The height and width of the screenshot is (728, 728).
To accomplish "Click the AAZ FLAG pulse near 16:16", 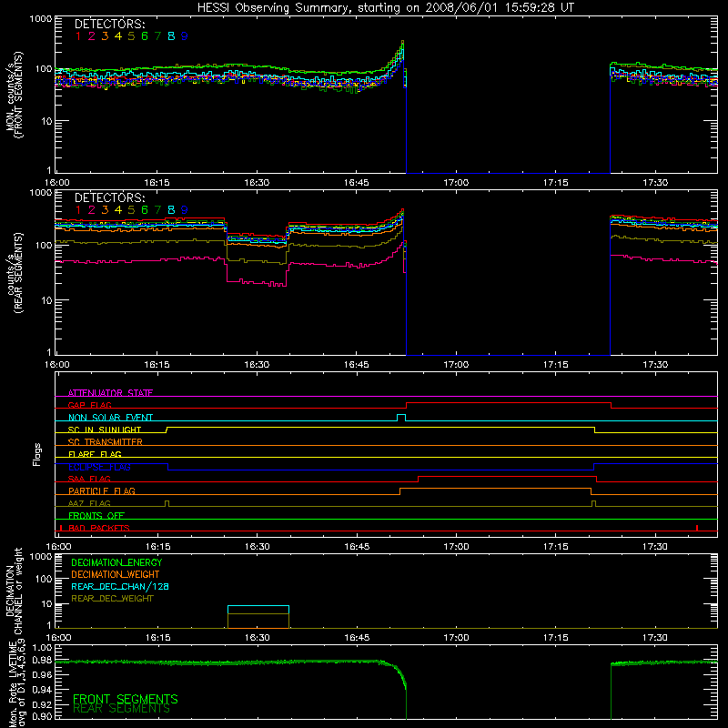I will pos(167,503).
